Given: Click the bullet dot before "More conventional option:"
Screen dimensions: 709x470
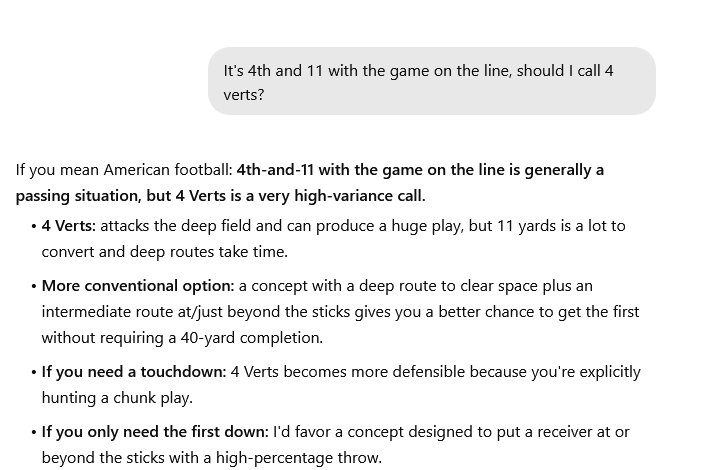Looking at the screenshot, I should point(34,286).
